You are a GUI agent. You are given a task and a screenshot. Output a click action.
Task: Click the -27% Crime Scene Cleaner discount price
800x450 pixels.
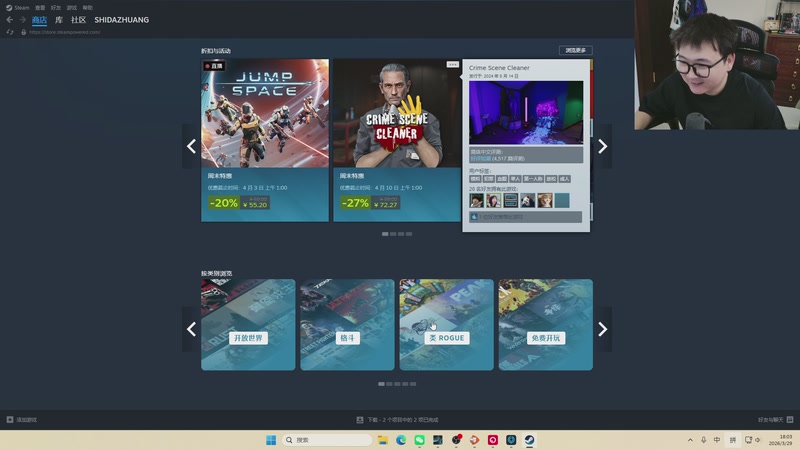(x=370, y=203)
